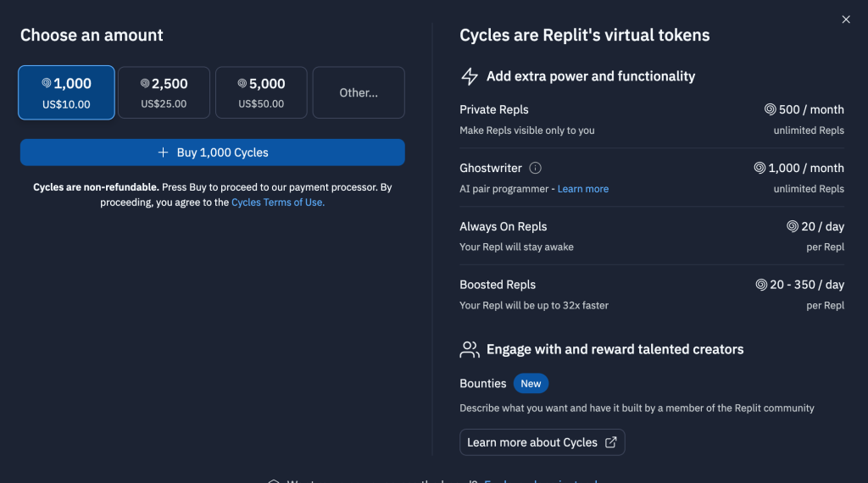Click the Bounties label
This screenshot has width=868, height=483.
tap(482, 383)
